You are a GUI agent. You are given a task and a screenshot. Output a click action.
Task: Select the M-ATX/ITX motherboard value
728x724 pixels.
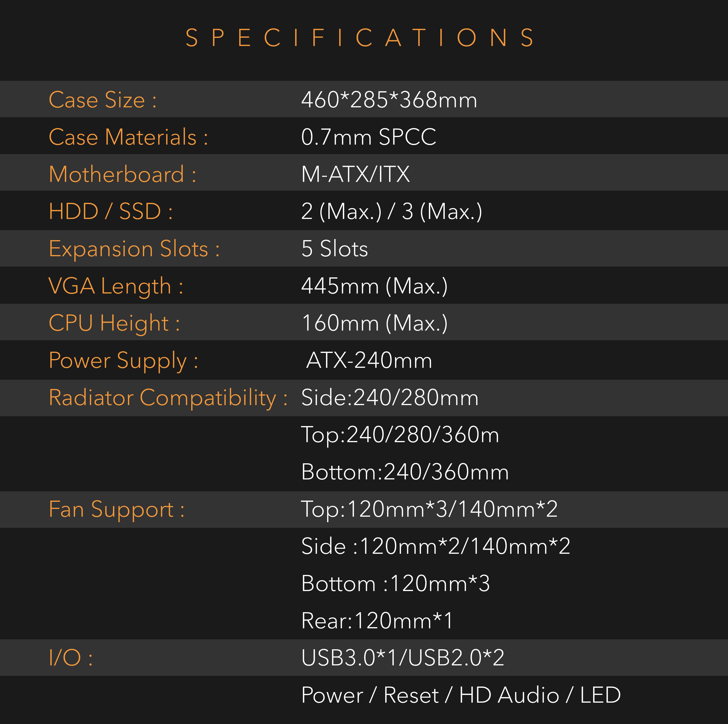(355, 174)
